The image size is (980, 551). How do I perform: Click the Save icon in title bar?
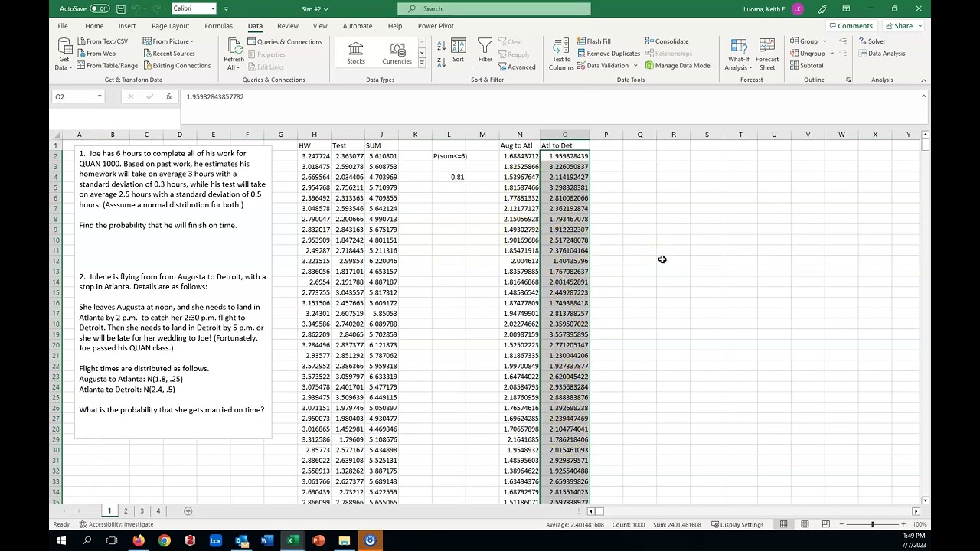click(x=122, y=9)
